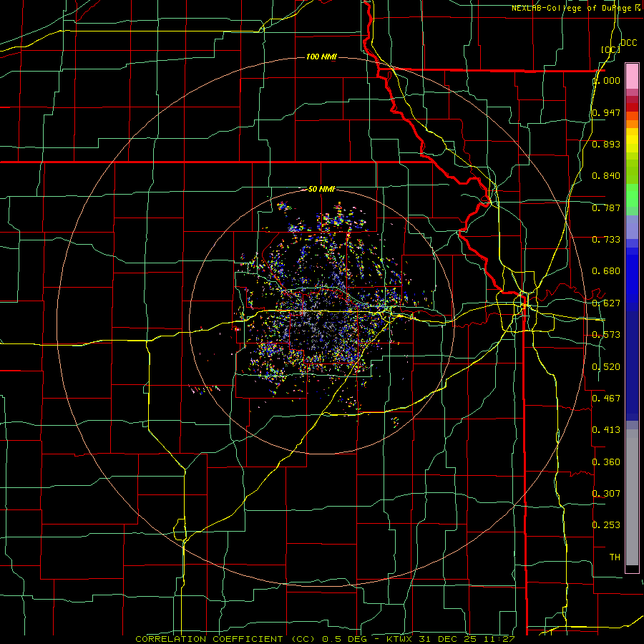Click the 0.467 legend value

[x=606, y=399]
